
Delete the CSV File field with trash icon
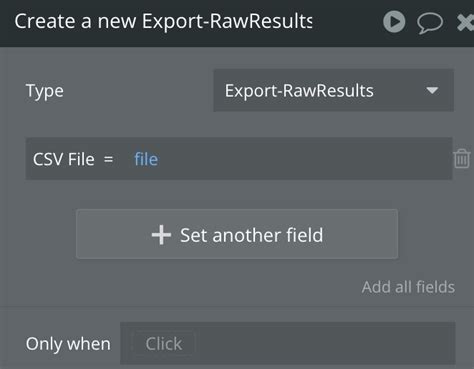pyautogui.click(x=462, y=159)
